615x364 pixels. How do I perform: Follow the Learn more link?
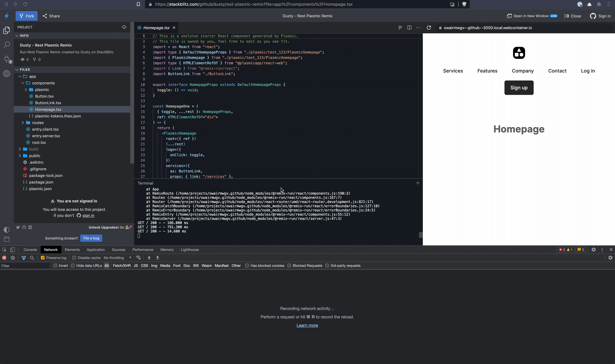tap(307, 325)
